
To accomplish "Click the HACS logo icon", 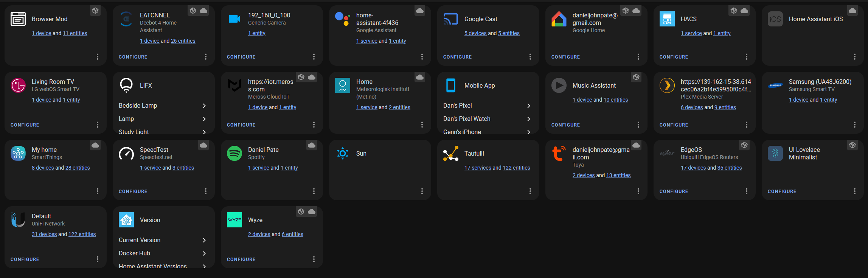I will [667, 19].
